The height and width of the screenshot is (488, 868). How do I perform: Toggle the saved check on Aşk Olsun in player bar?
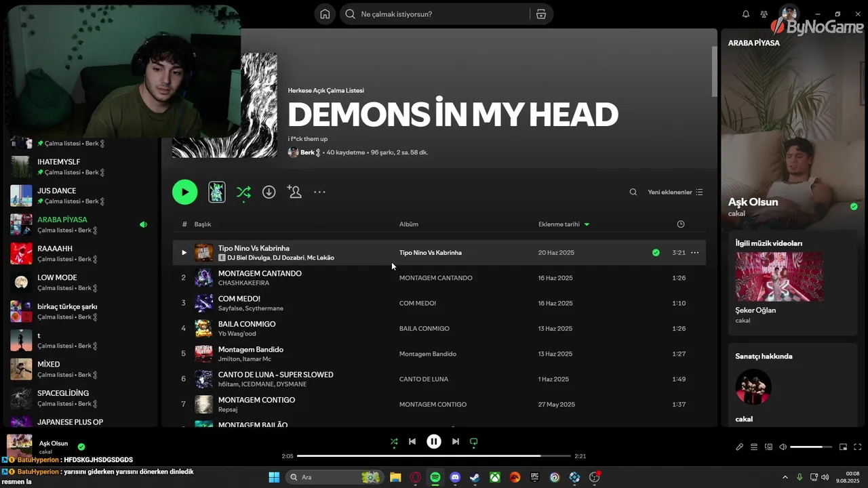(x=81, y=447)
